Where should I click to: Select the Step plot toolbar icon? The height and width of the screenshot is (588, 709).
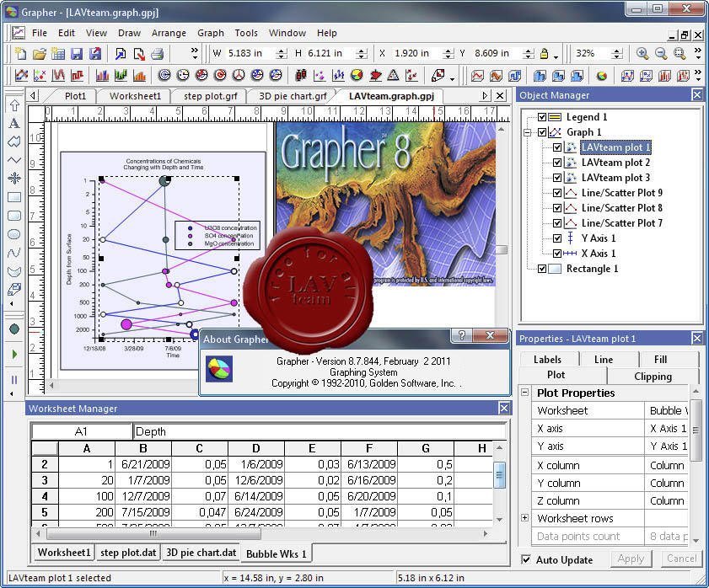click(77, 75)
